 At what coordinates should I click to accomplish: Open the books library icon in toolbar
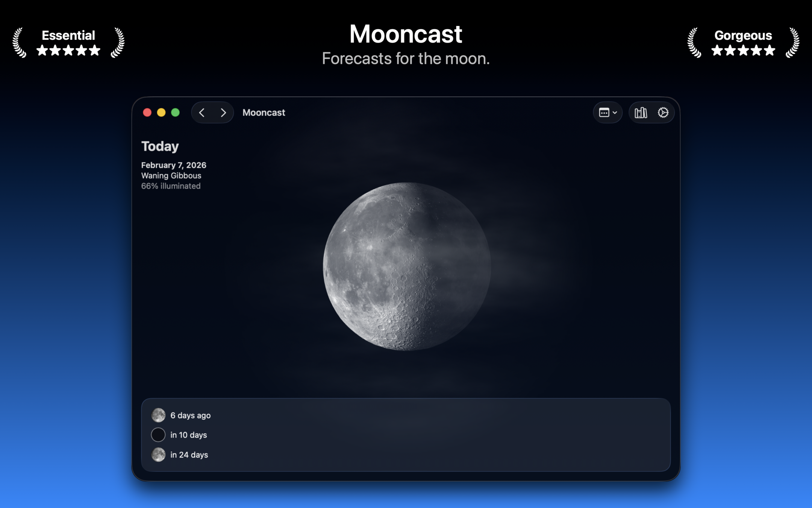(x=641, y=113)
